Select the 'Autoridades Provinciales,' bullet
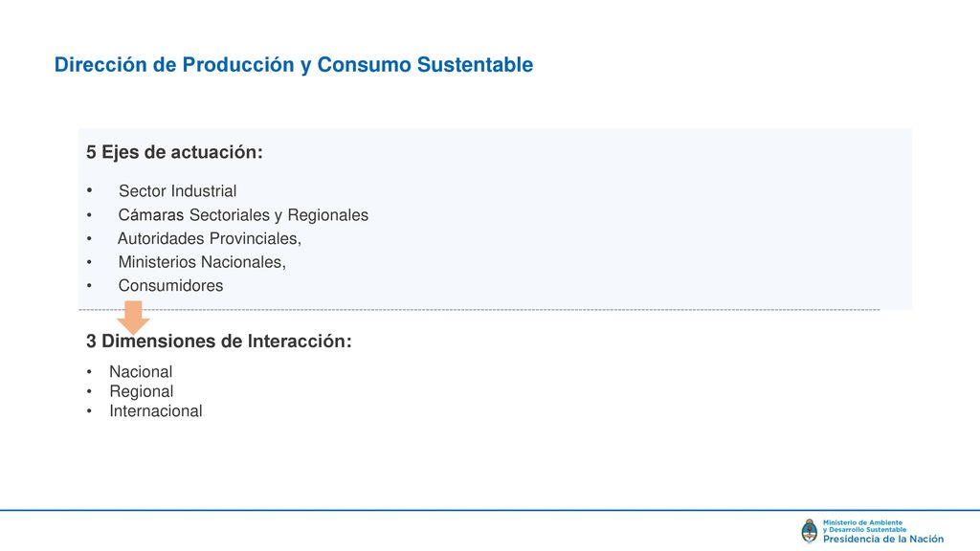The image size is (980, 551). 210,238
